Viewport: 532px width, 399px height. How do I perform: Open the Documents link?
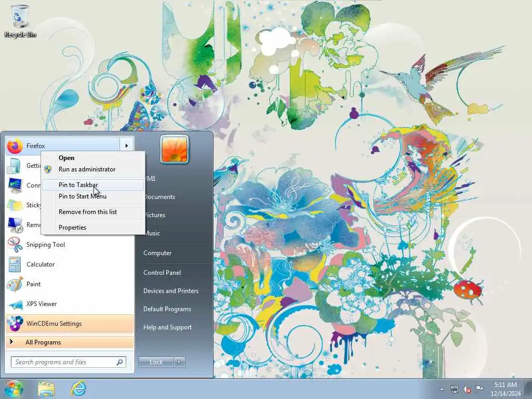(x=160, y=197)
